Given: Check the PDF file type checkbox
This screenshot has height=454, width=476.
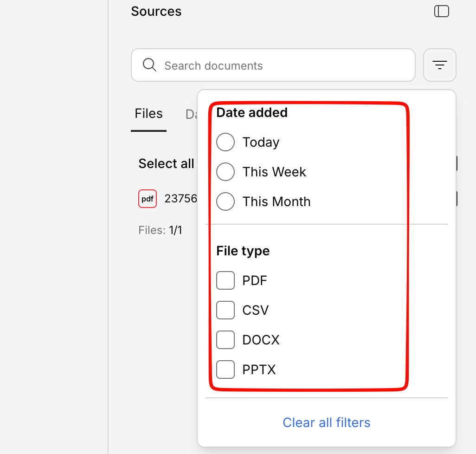Looking at the screenshot, I should pos(225,280).
